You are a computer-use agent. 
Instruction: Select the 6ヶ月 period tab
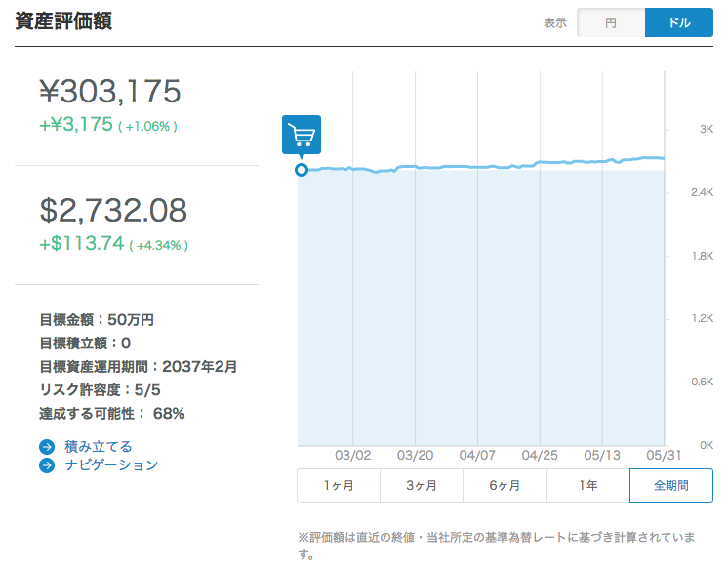click(x=505, y=485)
